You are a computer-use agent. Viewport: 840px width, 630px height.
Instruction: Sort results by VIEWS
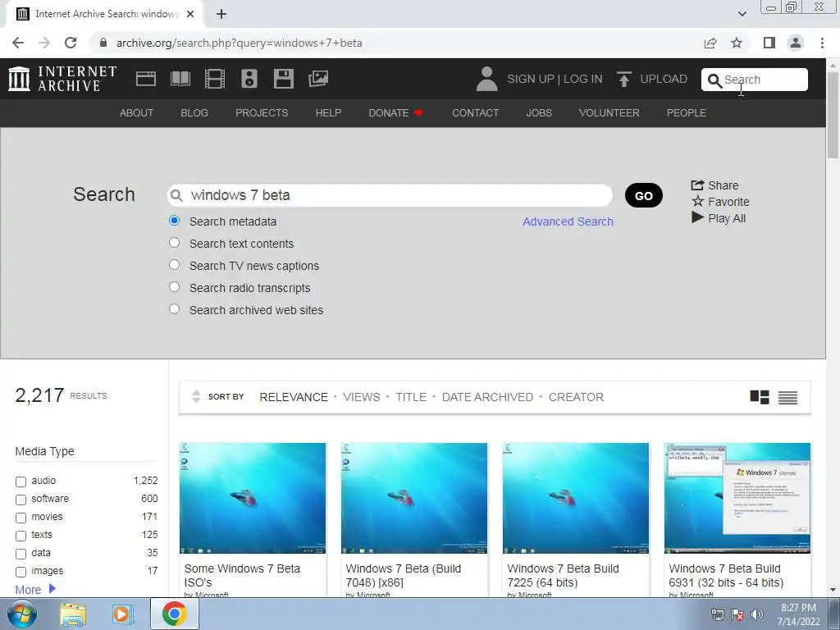click(362, 397)
